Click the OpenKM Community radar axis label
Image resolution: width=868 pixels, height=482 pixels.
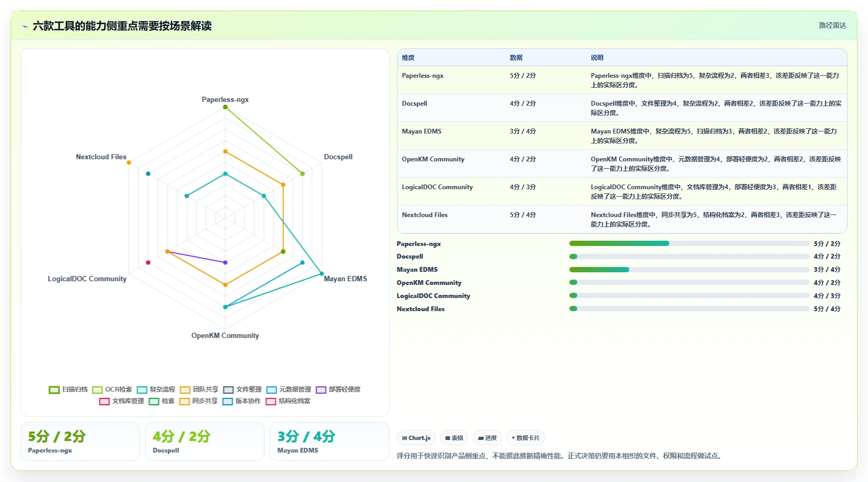tap(225, 336)
